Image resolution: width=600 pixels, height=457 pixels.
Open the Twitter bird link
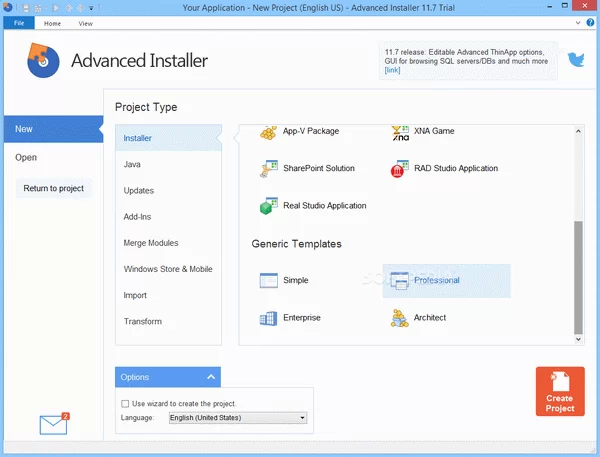tap(576, 59)
